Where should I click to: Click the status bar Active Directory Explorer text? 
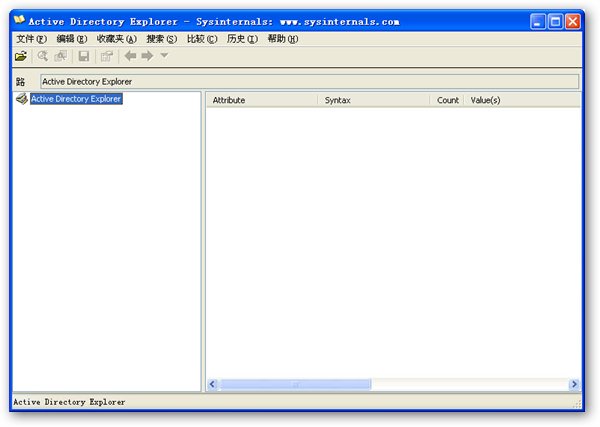click(69, 402)
